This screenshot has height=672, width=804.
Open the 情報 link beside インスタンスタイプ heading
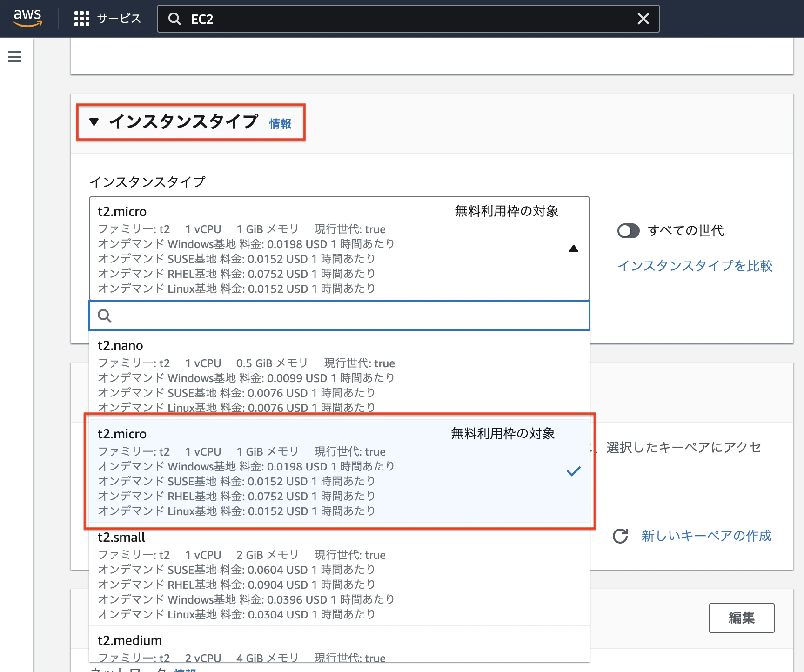pos(280,124)
